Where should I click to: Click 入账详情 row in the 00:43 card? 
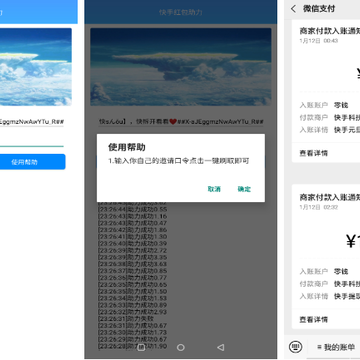click(330, 130)
